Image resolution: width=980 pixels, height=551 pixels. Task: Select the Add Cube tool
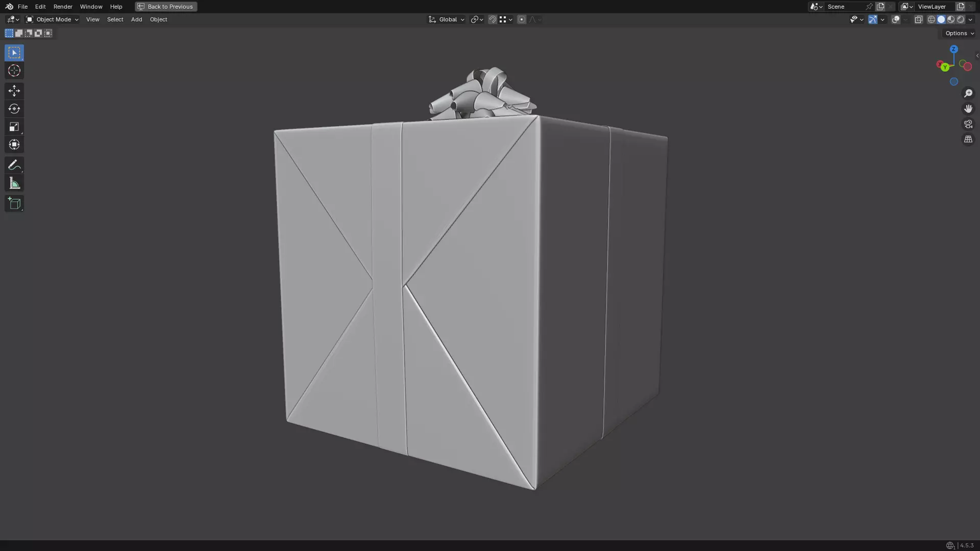tap(14, 204)
